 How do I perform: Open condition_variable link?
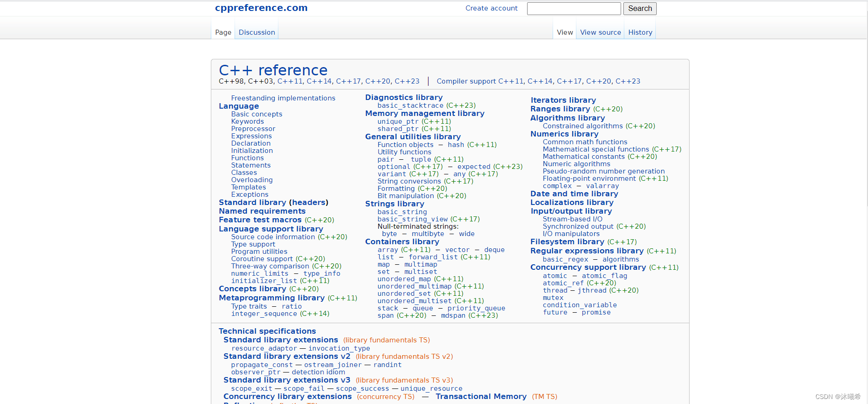(x=580, y=305)
